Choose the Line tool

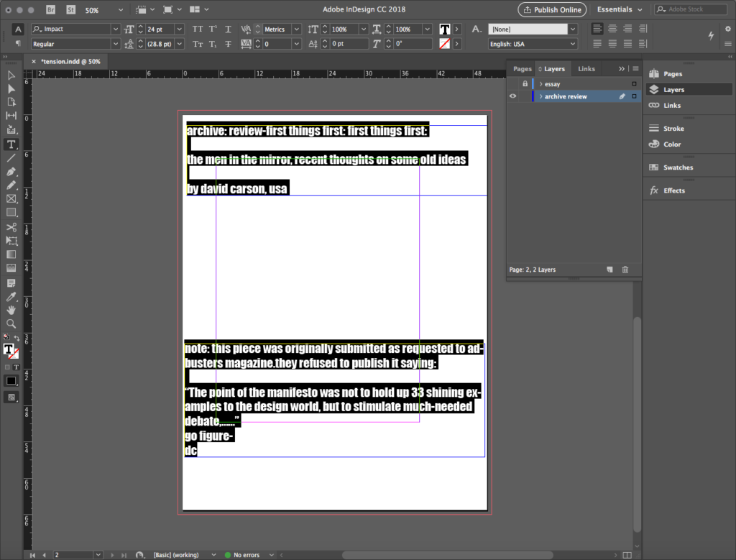click(x=11, y=158)
